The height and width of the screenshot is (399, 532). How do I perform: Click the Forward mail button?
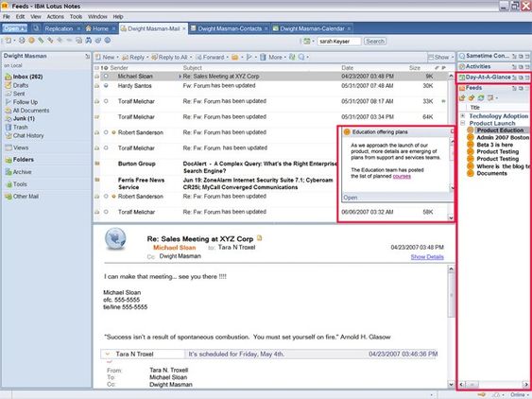tap(211, 57)
